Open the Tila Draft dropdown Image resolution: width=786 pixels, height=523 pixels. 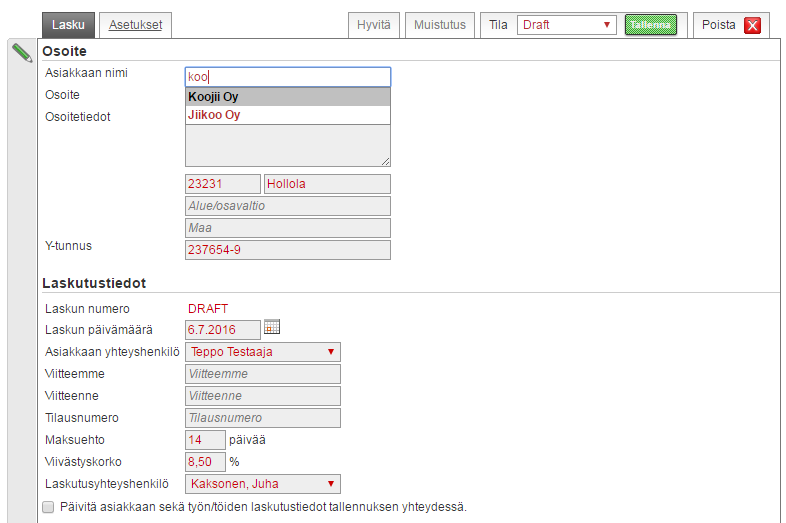click(566, 25)
